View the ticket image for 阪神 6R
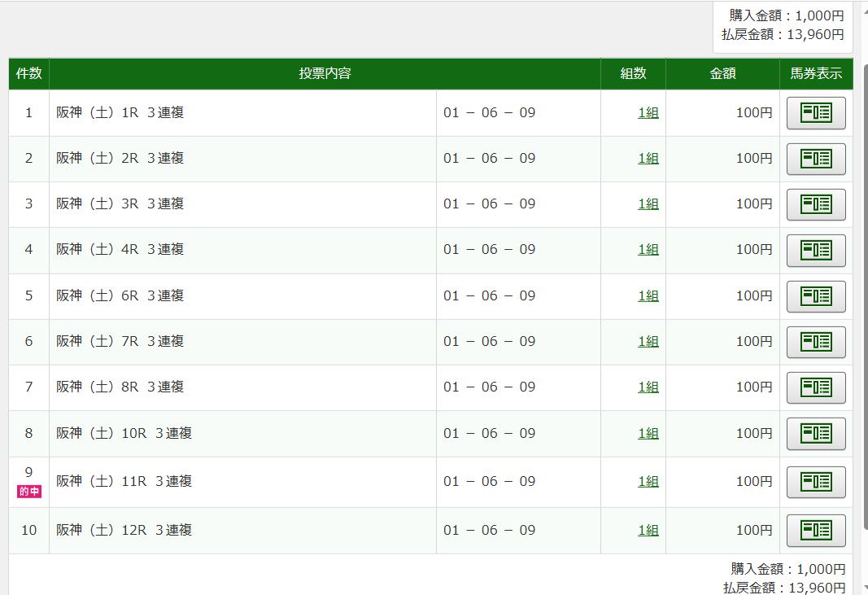 coord(816,296)
